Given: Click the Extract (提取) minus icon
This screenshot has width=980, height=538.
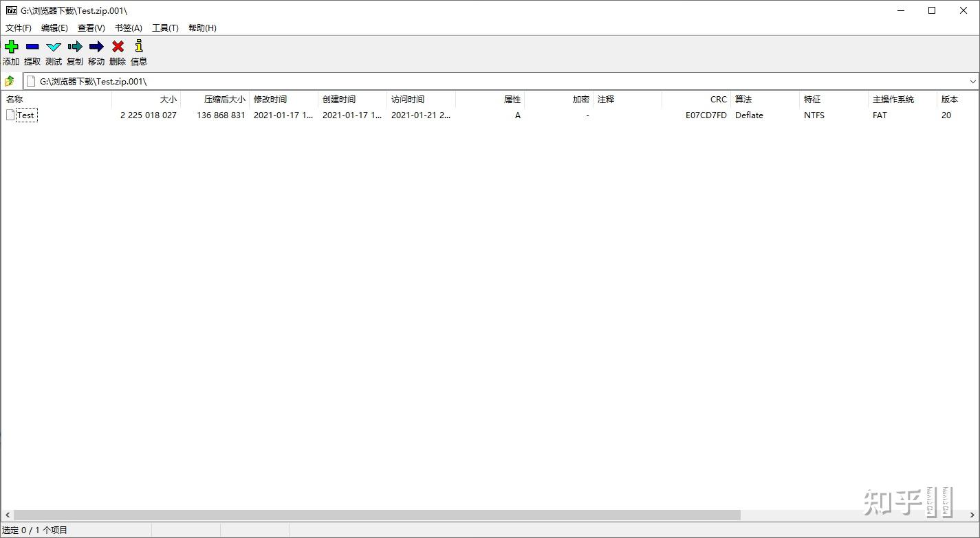Looking at the screenshot, I should coord(32,47).
